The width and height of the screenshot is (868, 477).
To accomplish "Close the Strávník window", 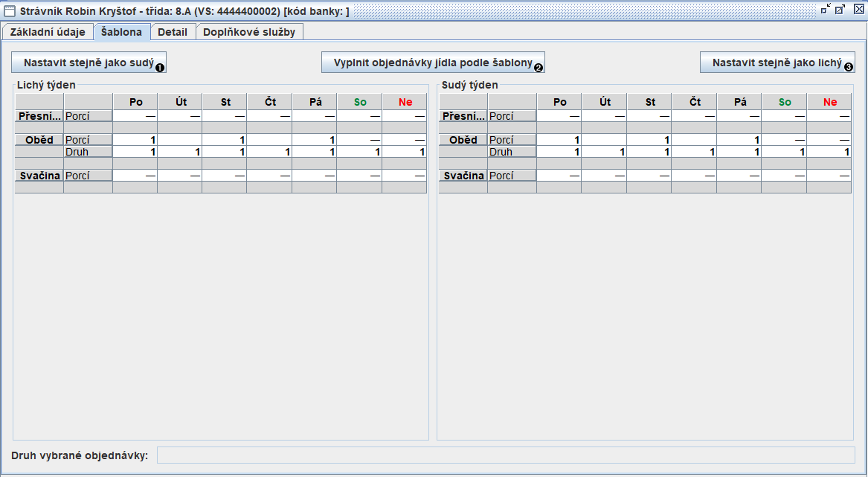I will point(858,10).
